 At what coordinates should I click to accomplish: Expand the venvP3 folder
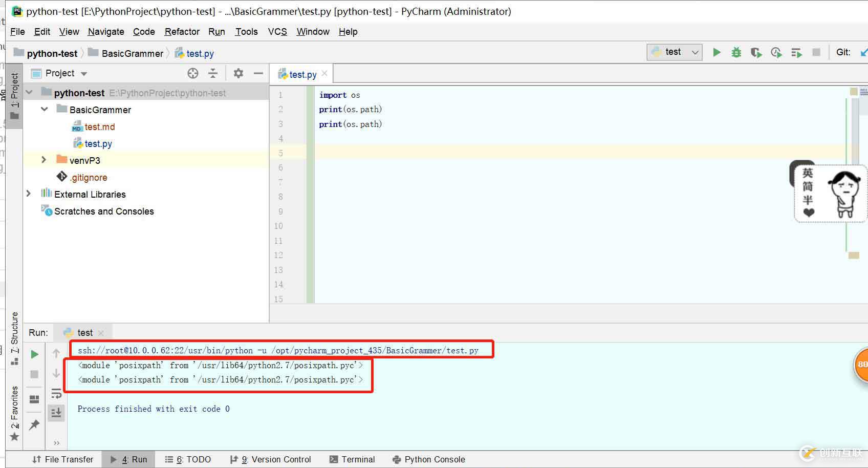pos(44,160)
